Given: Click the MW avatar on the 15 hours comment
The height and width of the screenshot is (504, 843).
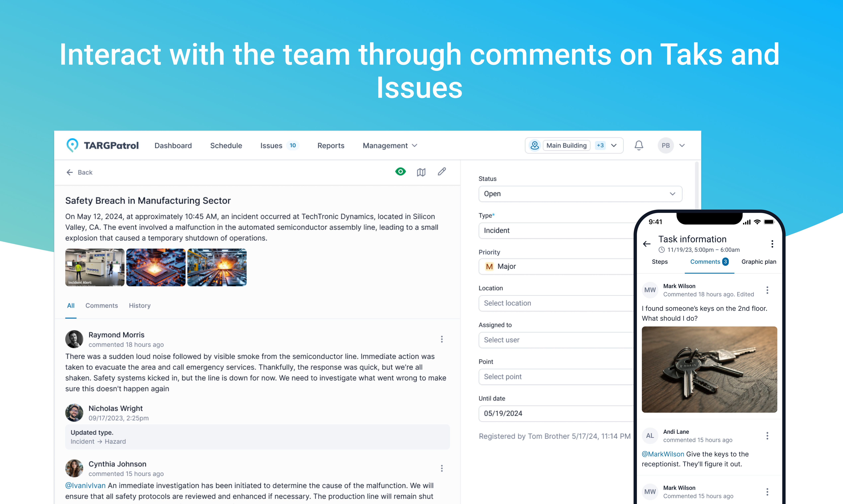Looking at the screenshot, I should click(x=650, y=492).
